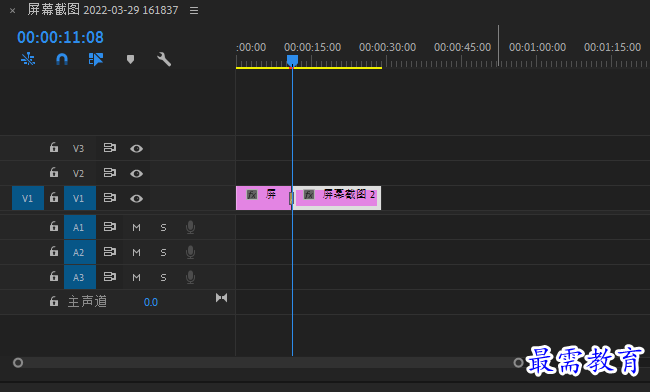
Task: Click the fx badge on the first clip
Action: pyautogui.click(x=252, y=194)
